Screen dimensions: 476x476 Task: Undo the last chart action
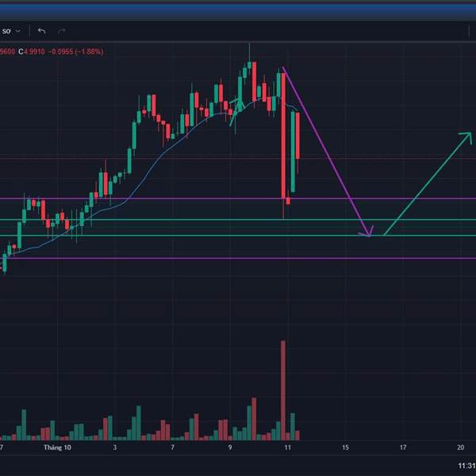coord(41,31)
